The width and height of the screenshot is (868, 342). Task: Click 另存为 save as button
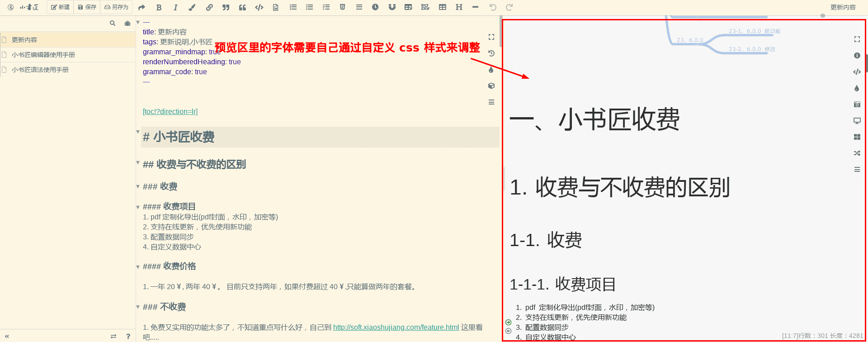click(116, 7)
